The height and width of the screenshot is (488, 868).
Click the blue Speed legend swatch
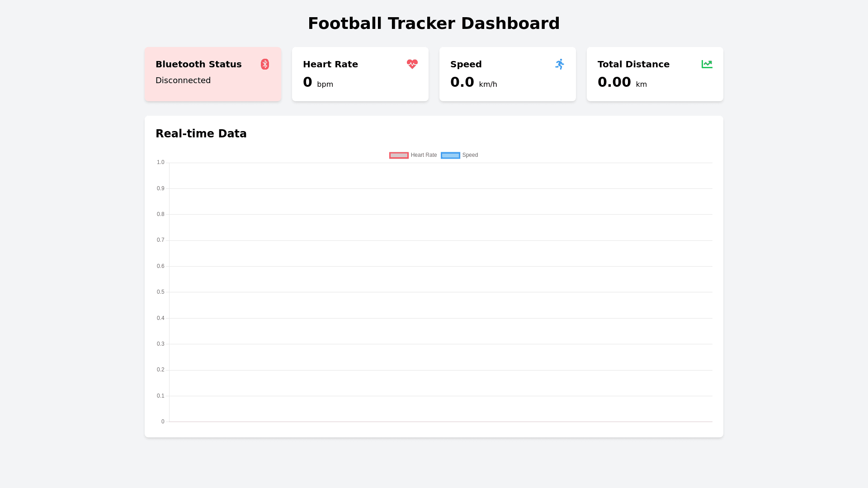[450, 155]
